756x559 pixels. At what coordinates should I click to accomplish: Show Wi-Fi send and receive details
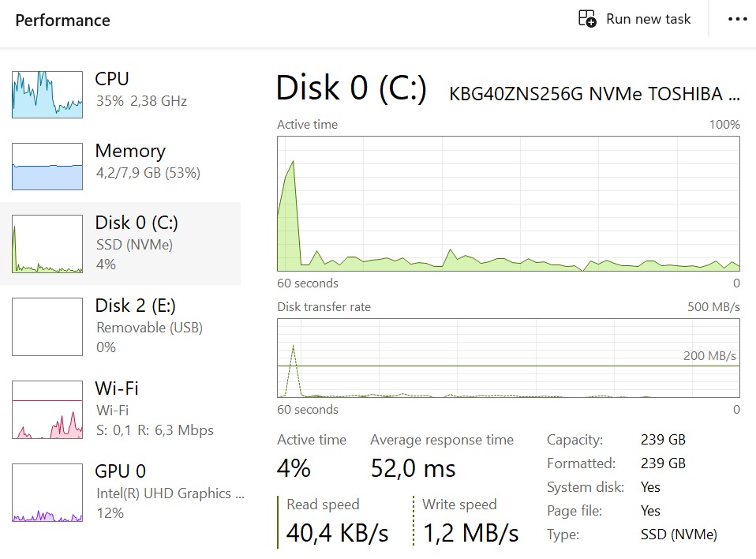[154, 409]
